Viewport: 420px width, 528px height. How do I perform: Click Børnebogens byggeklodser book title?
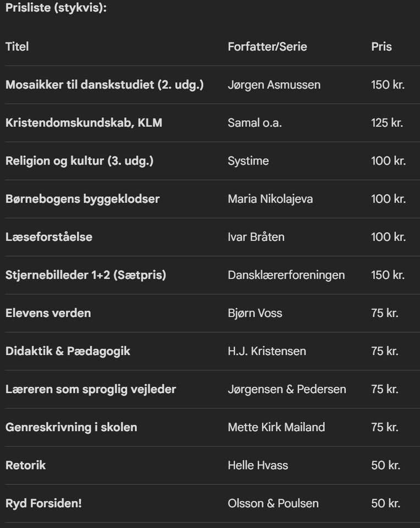pyautogui.click(x=82, y=199)
